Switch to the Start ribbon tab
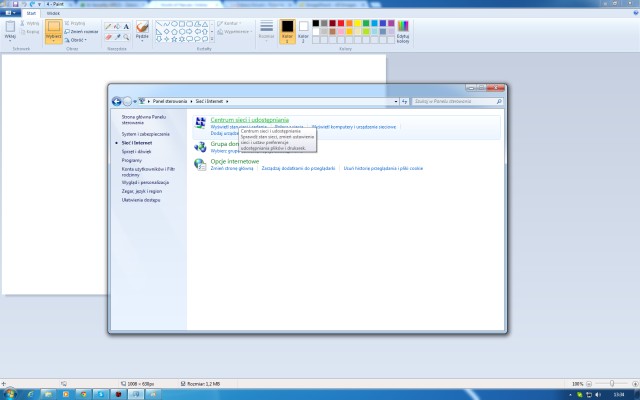Image resolution: width=640 pixels, height=400 pixels. pos(31,13)
